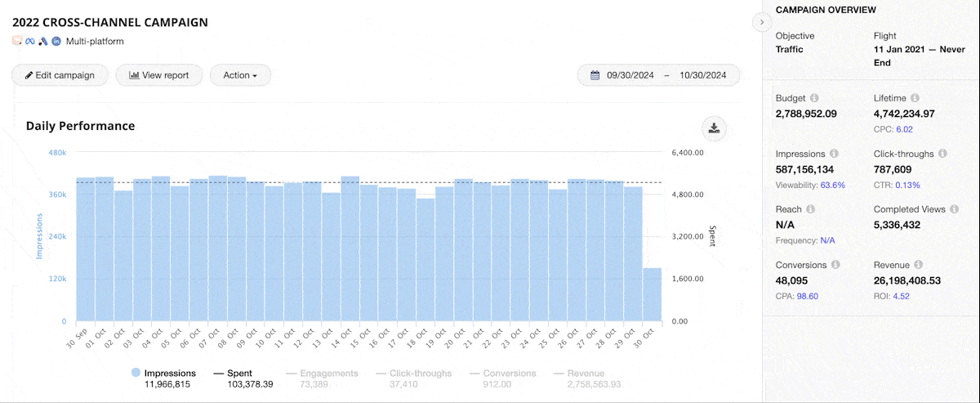Click the info icon next to Click-throughs
The width and height of the screenshot is (980, 403).
pos(942,154)
